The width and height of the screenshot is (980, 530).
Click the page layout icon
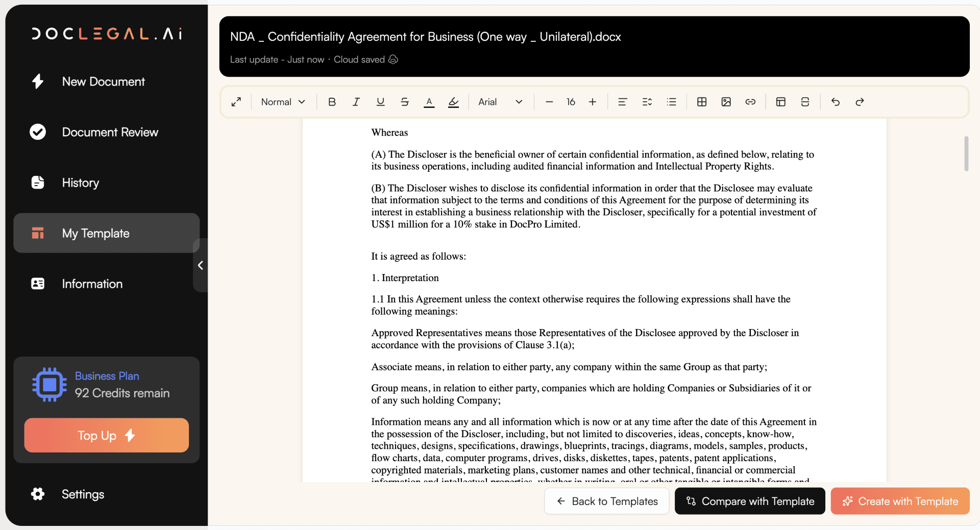point(781,102)
